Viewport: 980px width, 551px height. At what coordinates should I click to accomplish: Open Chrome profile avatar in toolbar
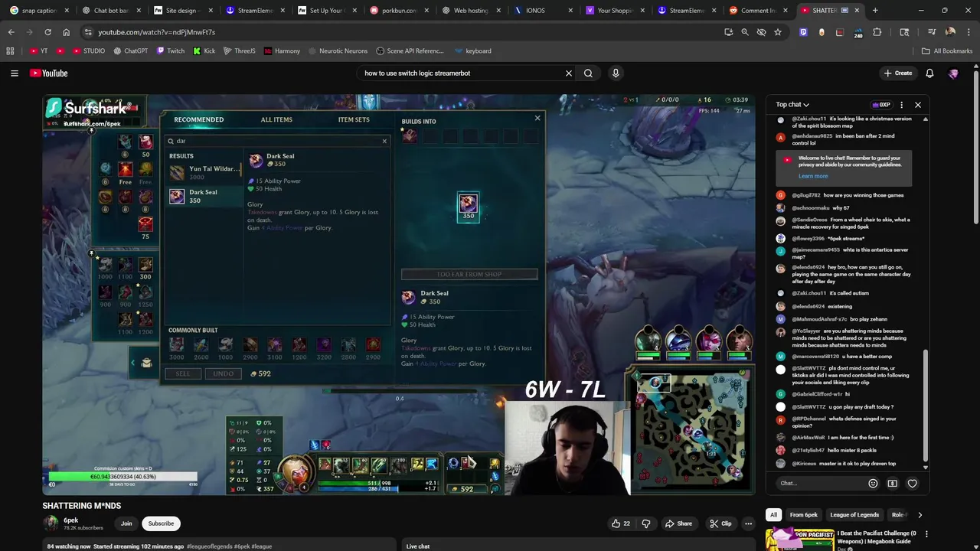[950, 32]
